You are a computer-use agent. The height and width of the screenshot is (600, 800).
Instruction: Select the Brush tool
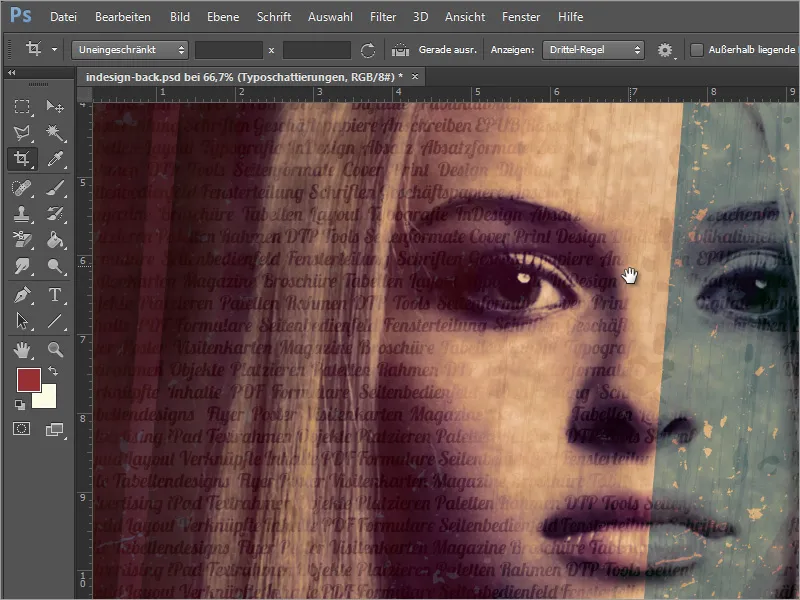pyautogui.click(x=55, y=188)
